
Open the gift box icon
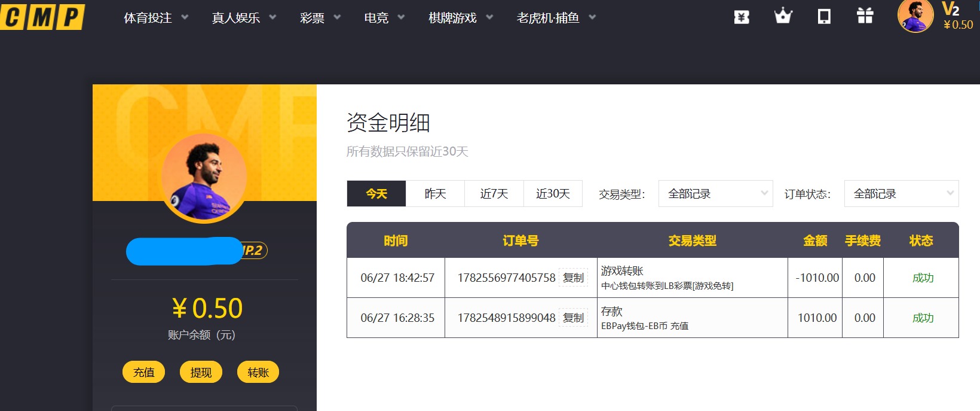tap(865, 16)
